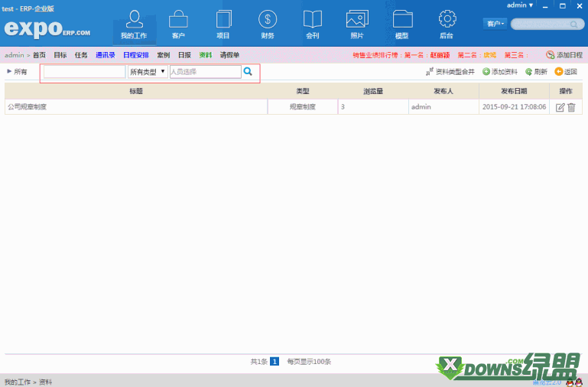
Task: Click the 标题 column header
Action: [x=136, y=91]
